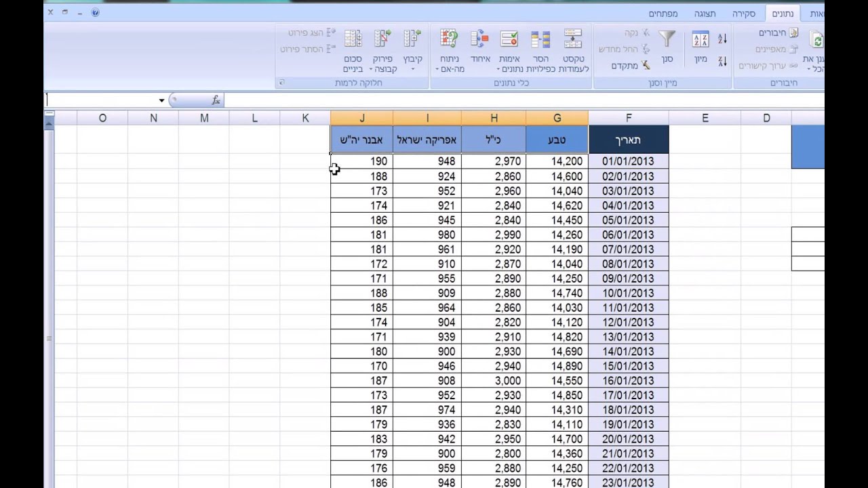Select the cell containing 3,000
The height and width of the screenshot is (488, 868).
[494, 381]
